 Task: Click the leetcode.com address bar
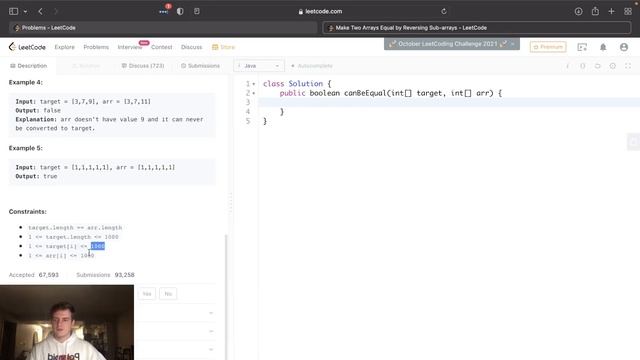click(x=320, y=11)
